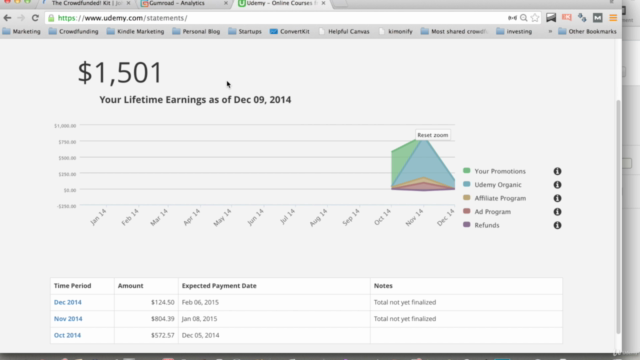
Task: Click the red extension icon in toolbar
Action: tap(567, 17)
